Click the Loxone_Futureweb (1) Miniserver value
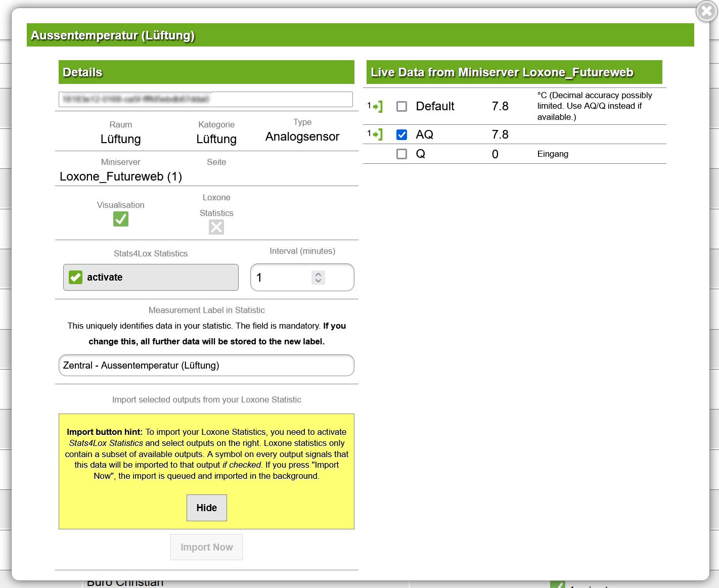Image resolution: width=719 pixels, height=588 pixels. pos(121,176)
